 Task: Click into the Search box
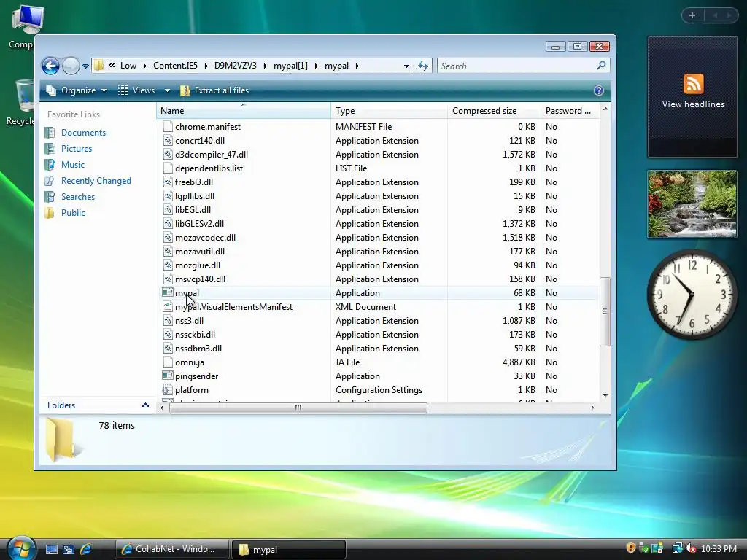point(516,66)
